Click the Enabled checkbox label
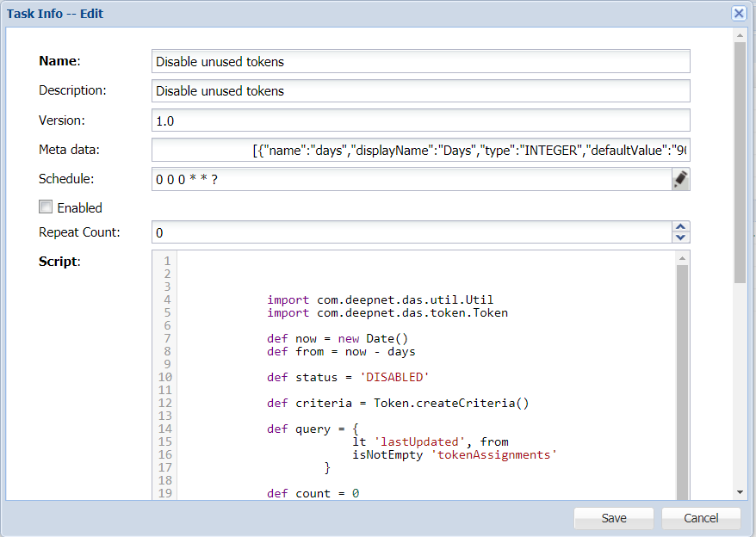 79,207
